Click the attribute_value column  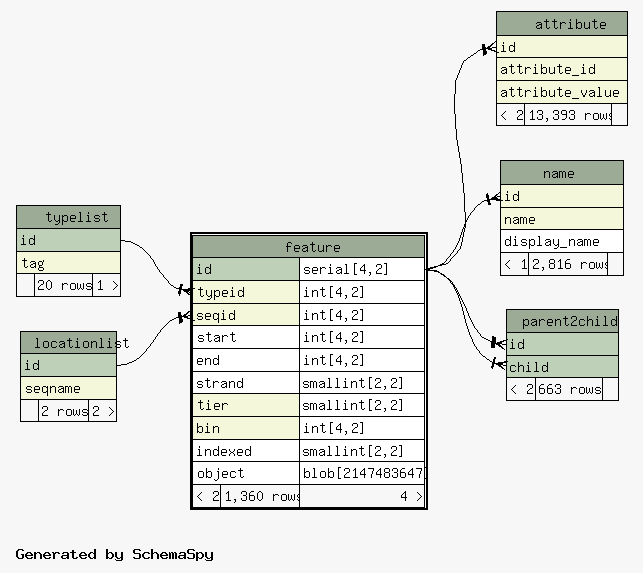(x=561, y=92)
